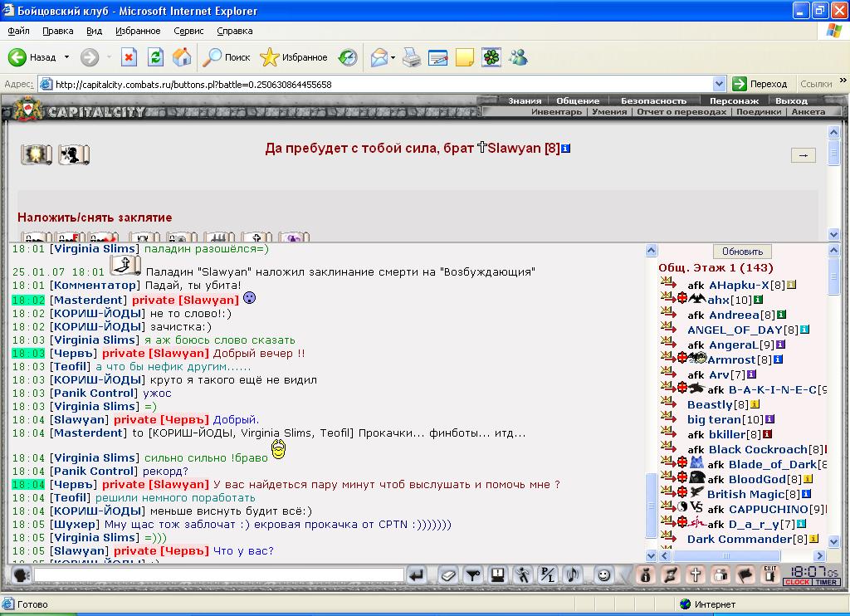
Task: Go to the IE Home page icon
Action: tap(182, 57)
